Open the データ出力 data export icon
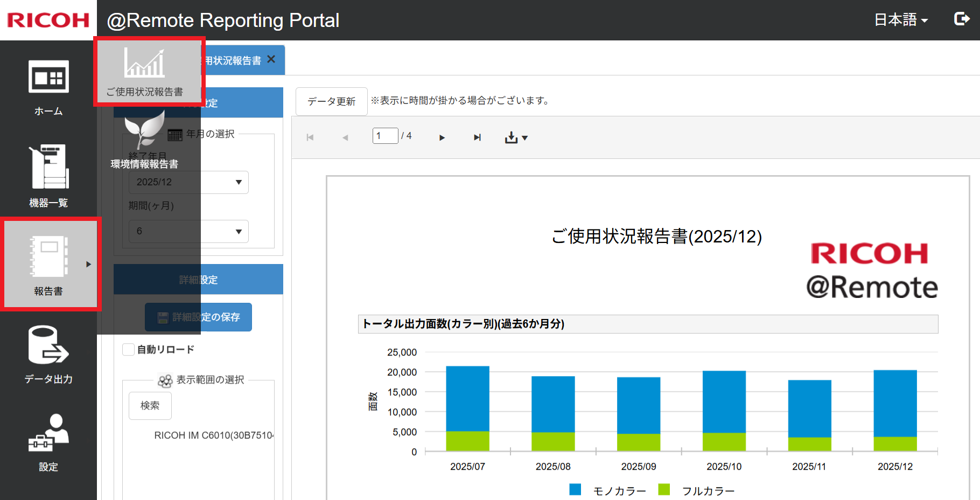Viewport: 980px width, 500px height. [48, 355]
